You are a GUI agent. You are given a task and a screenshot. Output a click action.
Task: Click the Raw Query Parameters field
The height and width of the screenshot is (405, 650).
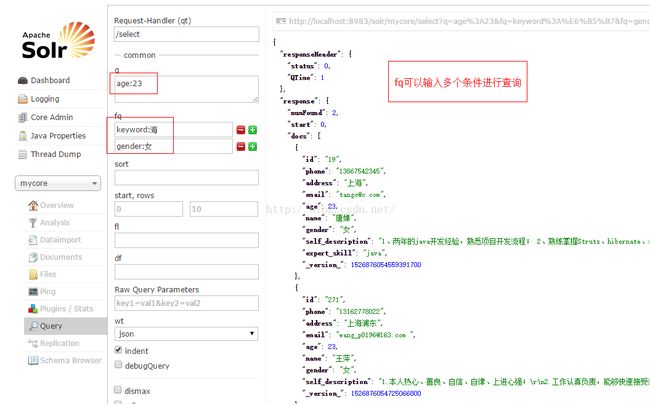pos(184,303)
